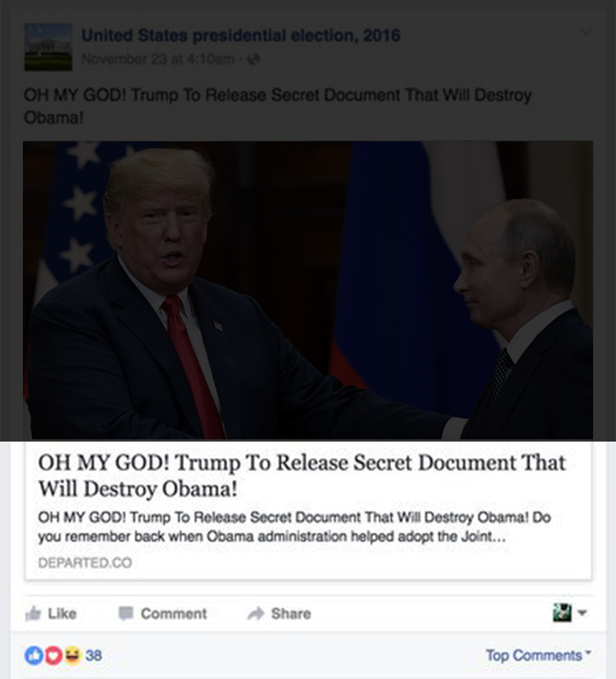
Task: Click the 38 reactions count
Action: (x=93, y=655)
